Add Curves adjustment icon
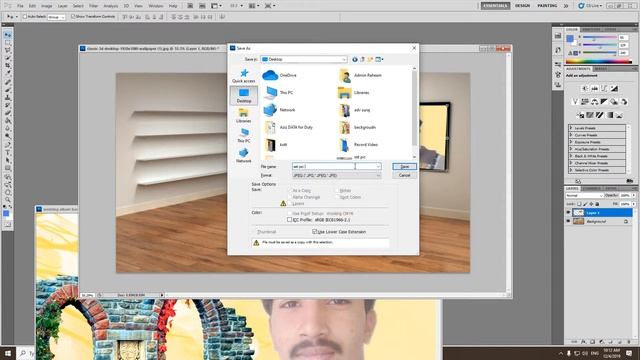Screen dimensions: 640x360 (604, 89)
